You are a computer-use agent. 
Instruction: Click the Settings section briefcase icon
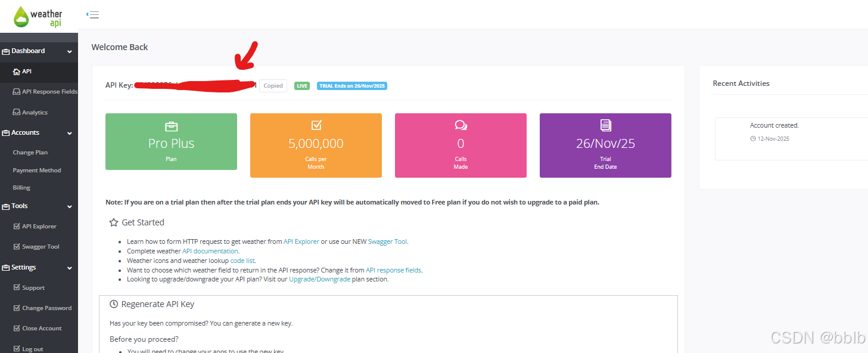click(x=6, y=268)
